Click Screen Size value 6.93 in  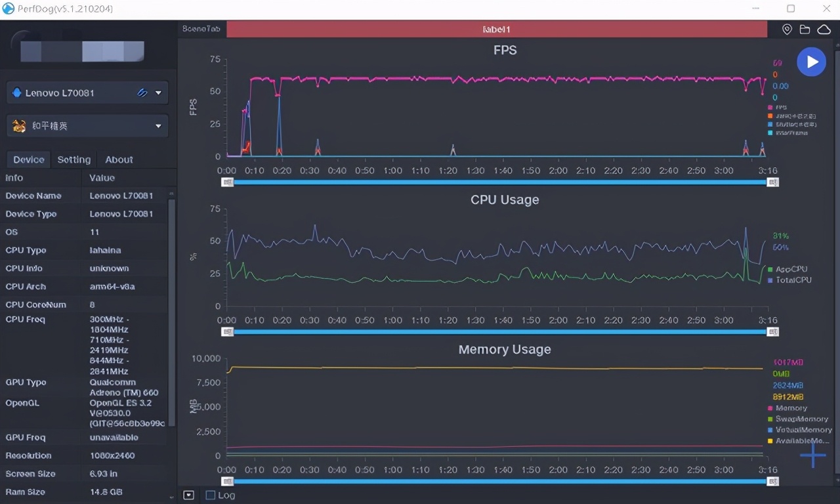[104, 474]
